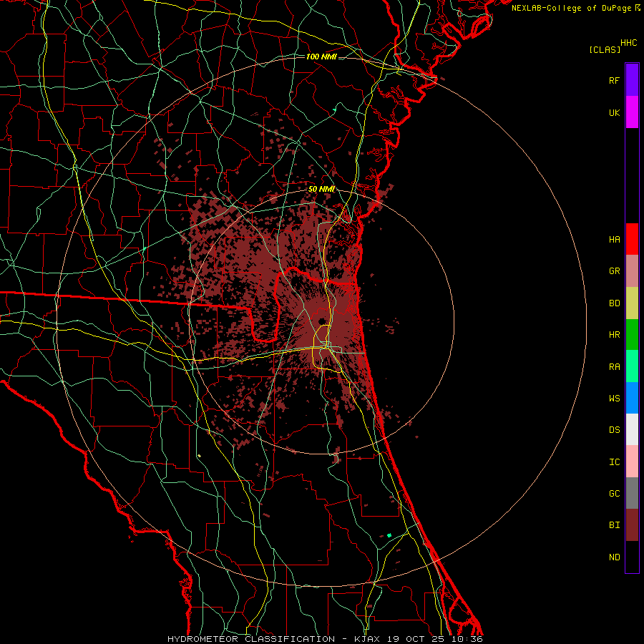This screenshot has width=644, height=644.
Task: Click the dusty-pink GR legend color swatch
Action: [632, 270]
